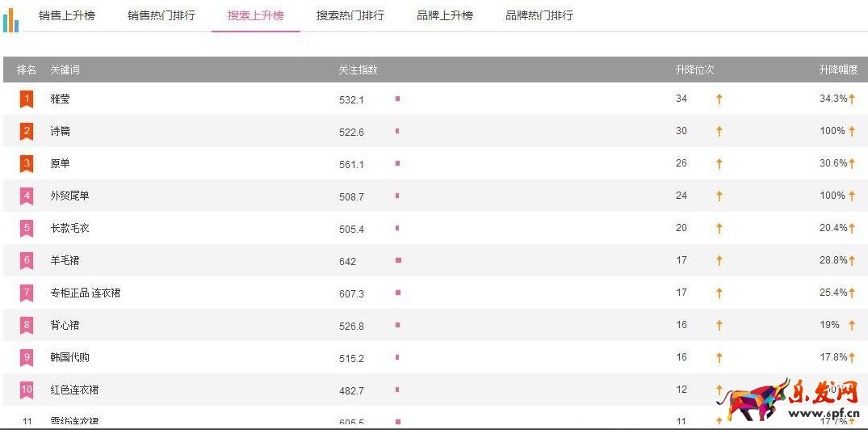Select the 搜索热门排行 tab
The image size is (868, 430).
click(x=350, y=15)
